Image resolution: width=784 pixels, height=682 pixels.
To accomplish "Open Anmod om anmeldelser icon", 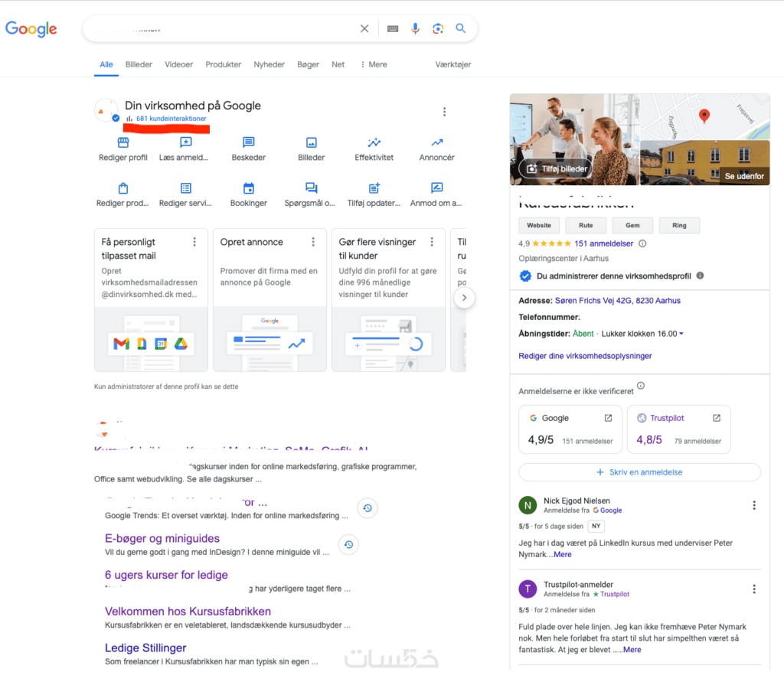I will click(437, 188).
